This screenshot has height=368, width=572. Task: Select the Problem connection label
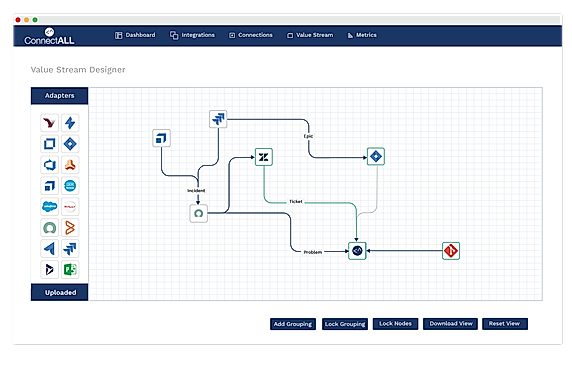313,252
